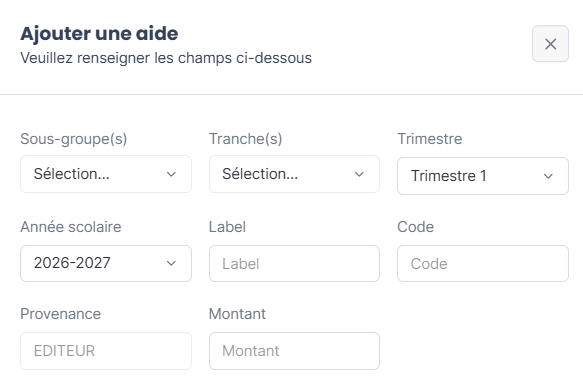Image resolution: width=583 pixels, height=382 pixels.
Task: Click the Année scolaire chevron arrow
Action: [x=171, y=263]
